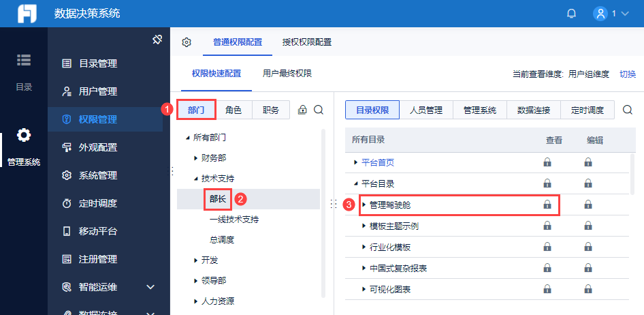The image size is (644, 315).
Task: Select the 角色 button
Action: (x=234, y=110)
